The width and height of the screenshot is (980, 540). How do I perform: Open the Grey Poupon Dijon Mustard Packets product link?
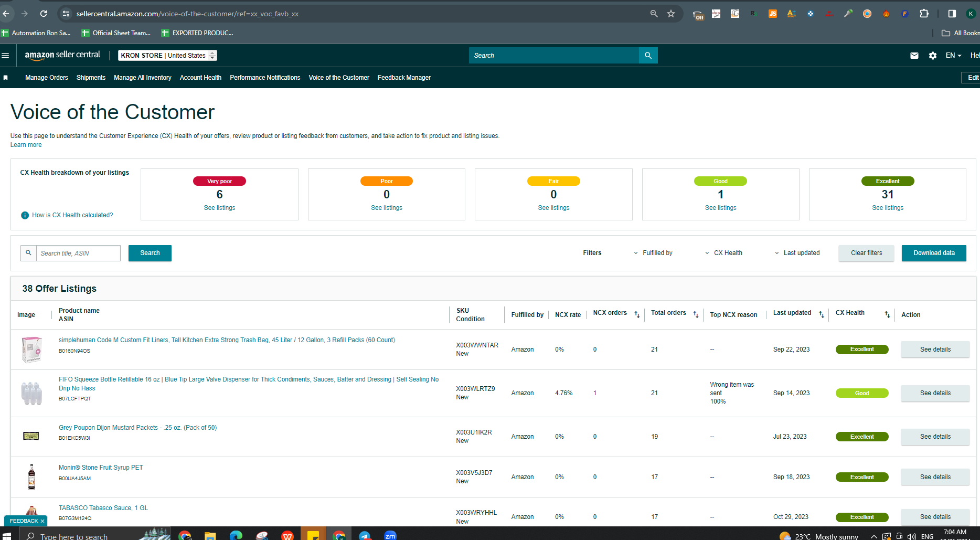[x=137, y=428]
